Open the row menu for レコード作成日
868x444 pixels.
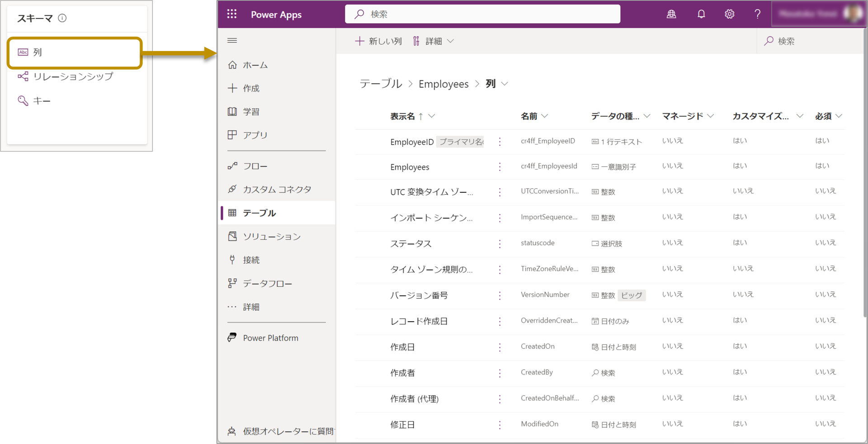(x=500, y=321)
